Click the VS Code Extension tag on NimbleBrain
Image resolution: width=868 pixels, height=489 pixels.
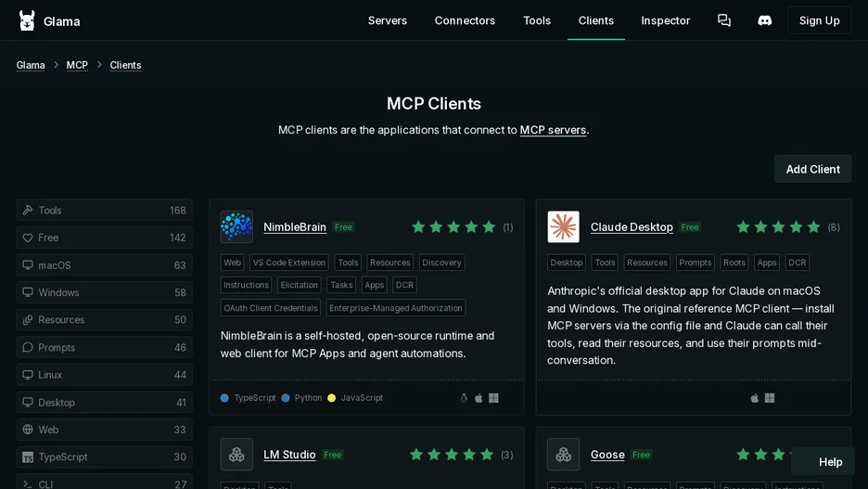289,263
